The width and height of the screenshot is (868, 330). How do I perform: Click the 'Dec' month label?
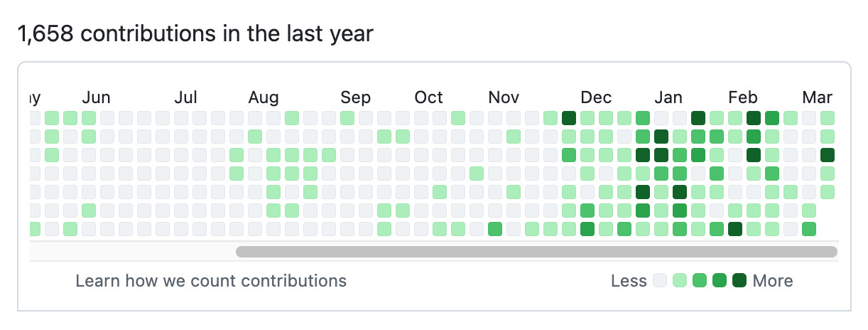[596, 97]
